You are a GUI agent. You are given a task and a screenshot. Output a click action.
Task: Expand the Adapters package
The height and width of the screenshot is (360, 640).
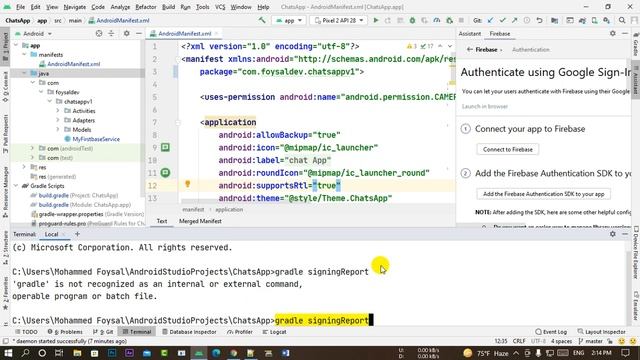point(58,120)
